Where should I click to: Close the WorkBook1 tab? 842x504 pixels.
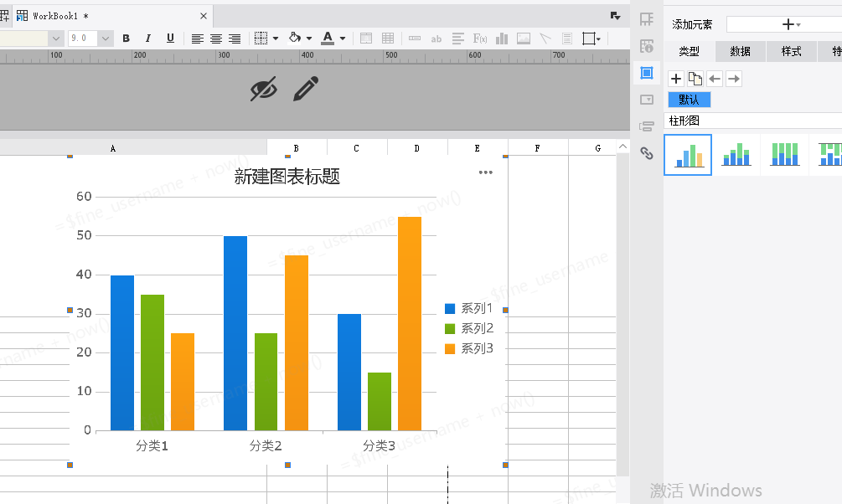(204, 16)
